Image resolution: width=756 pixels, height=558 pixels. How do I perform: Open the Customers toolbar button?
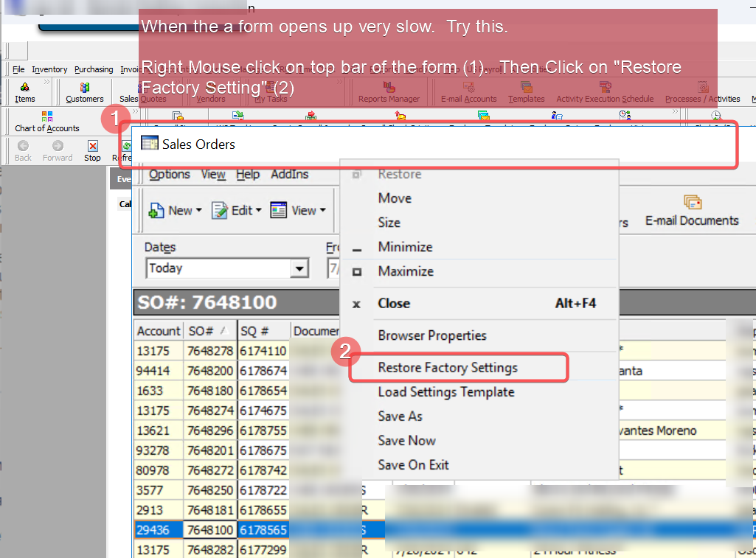tap(84, 93)
